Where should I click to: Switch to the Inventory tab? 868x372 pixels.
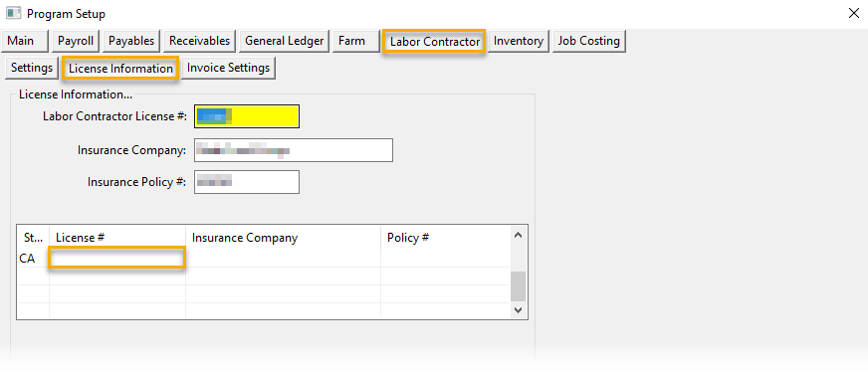519,41
